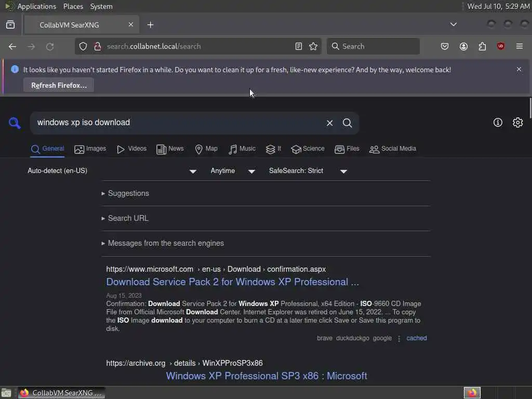Open the Anytime time range dropdown
Image resolution: width=532 pixels, height=399 pixels.
tap(233, 170)
